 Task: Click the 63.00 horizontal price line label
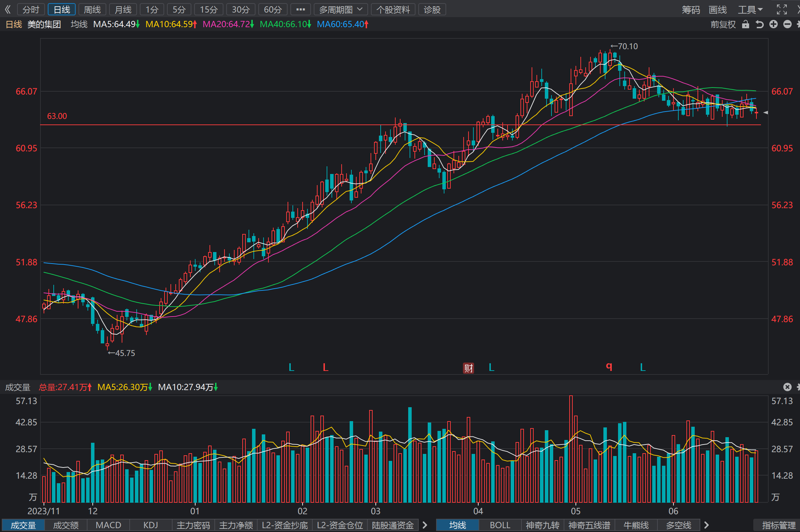pos(57,116)
